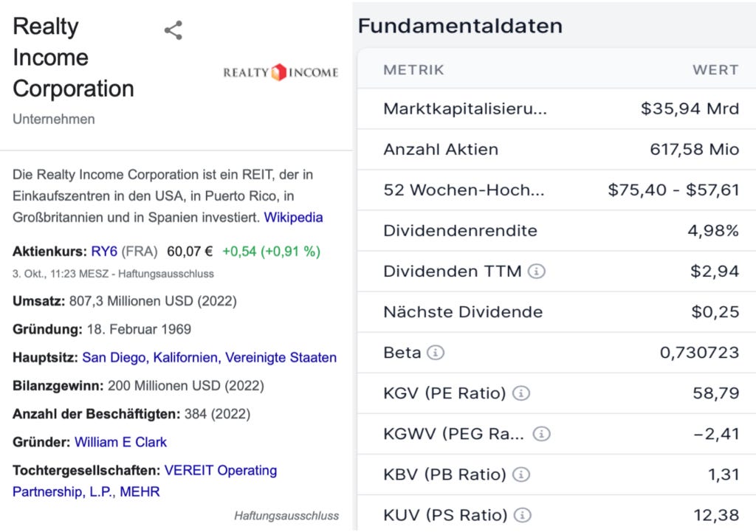Select the Dividendenrendite value 4,98%
The image size is (756, 532).
point(713,231)
